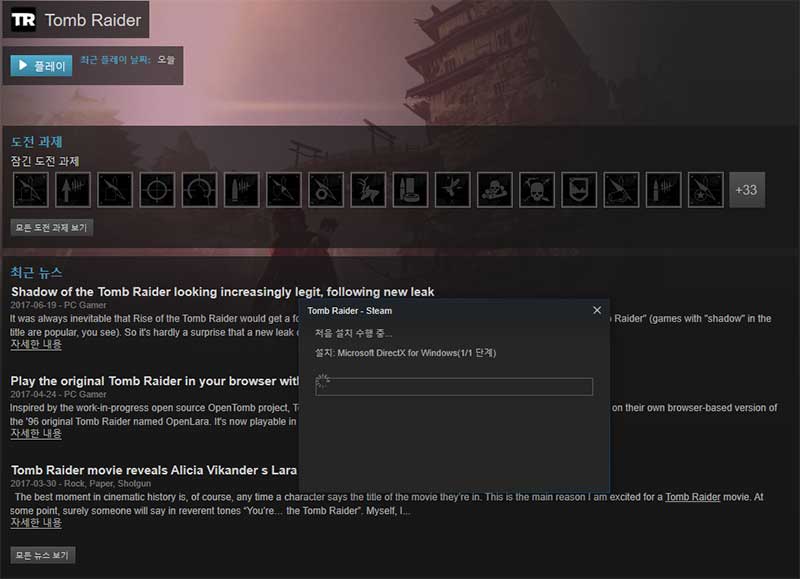800x579 pixels.
Task: Open the ammo and tape roll achievement
Action: (411, 190)
